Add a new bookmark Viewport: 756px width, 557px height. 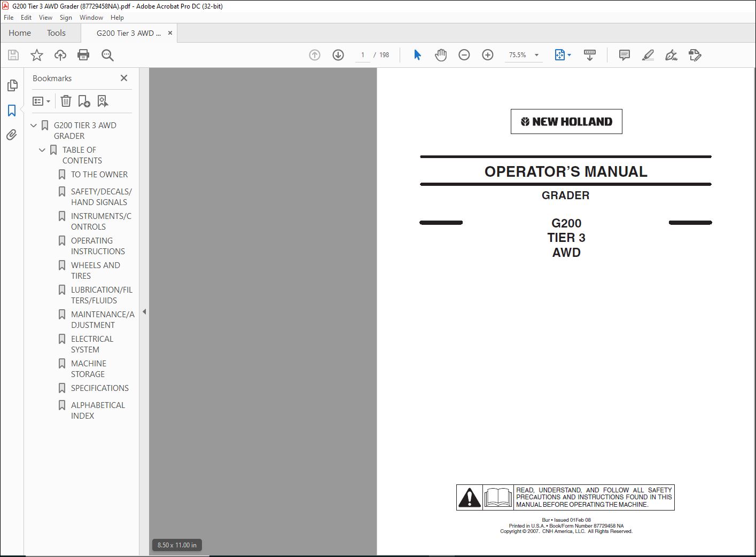coord(84,101)
